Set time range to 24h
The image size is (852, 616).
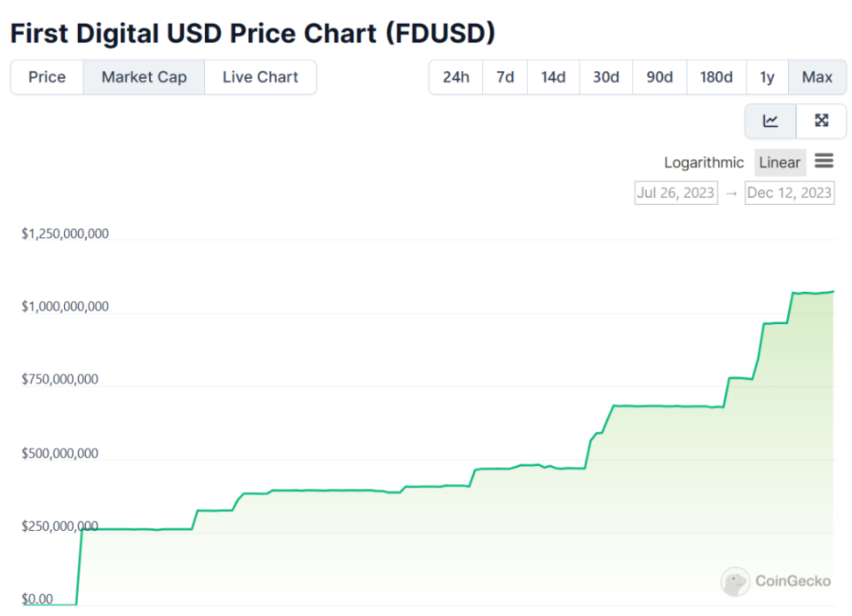point(455,77)
